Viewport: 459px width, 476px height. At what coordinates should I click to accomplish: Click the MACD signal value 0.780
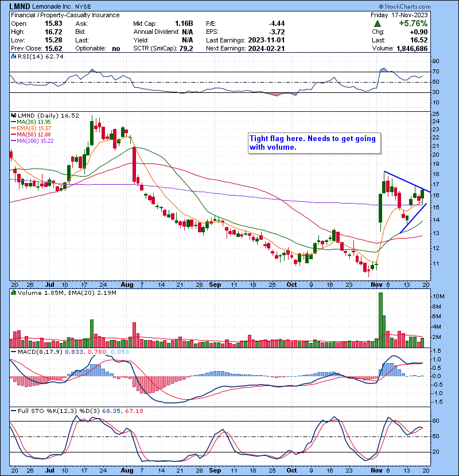click(x=97, y=352)
